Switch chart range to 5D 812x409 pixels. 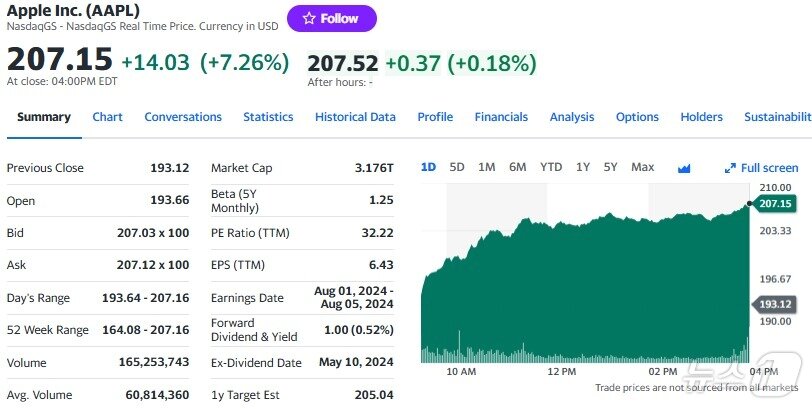click(x=457, y=167)
